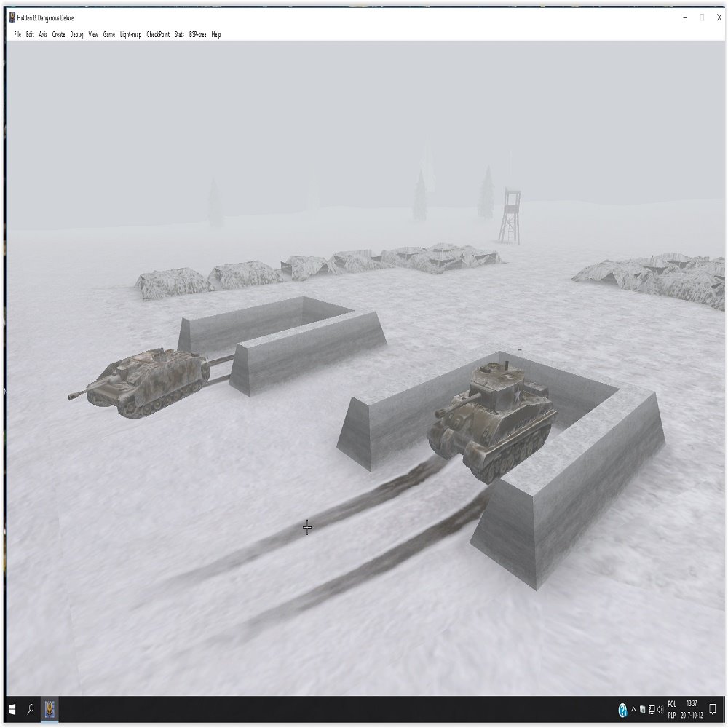Screen dimensions: 728x728
Task: Switch the POL PLP input language
Action: pos(672,709)
